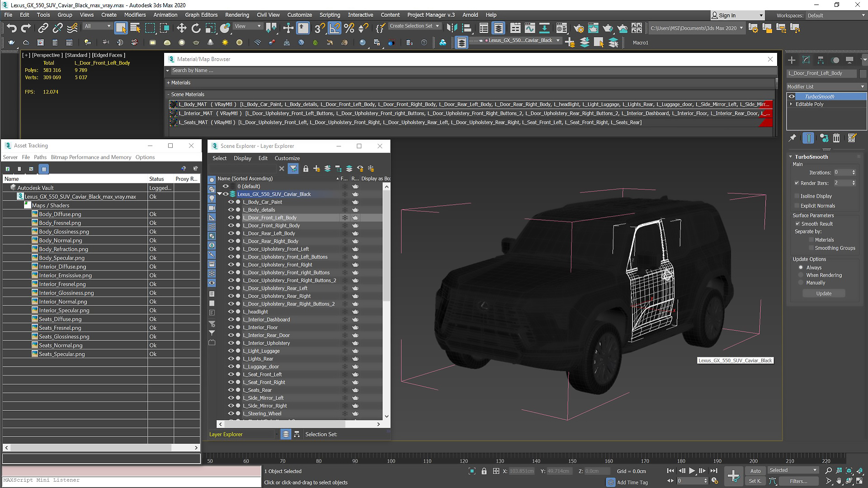Click the Filters... button
The width and height of the screenshot is (868, 488).
tap(798, 481)
